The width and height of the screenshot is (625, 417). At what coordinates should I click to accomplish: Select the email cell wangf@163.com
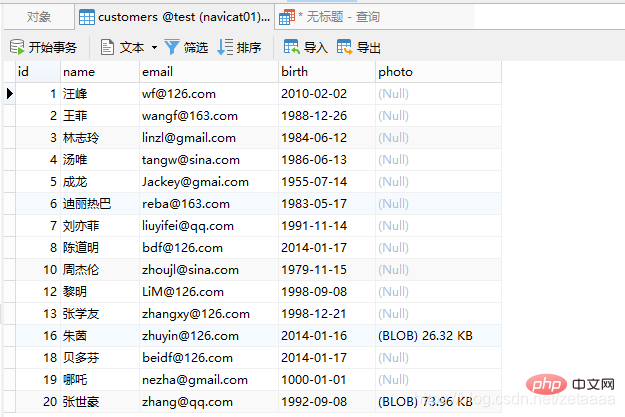coord(209,116)
